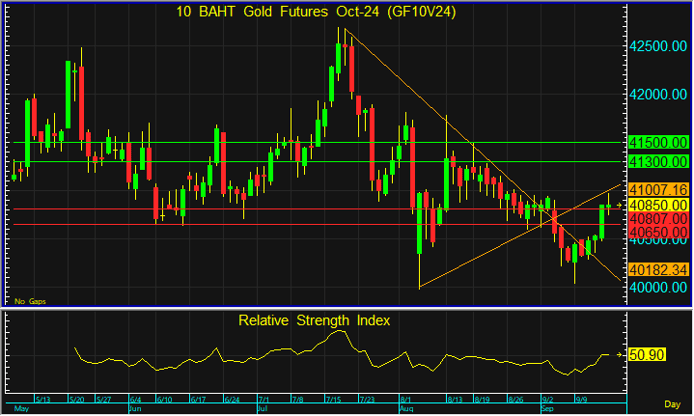Click the Jun month marker on time axis
This screenshot has height=416, width=694.
tap(136, 409)
